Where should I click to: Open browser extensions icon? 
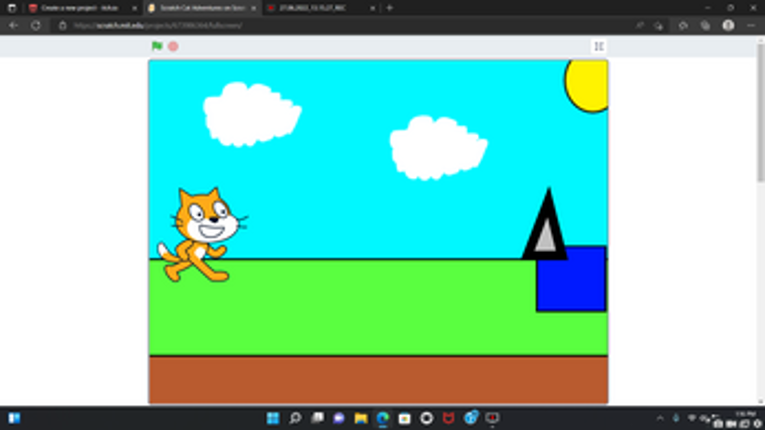[683, 25]
